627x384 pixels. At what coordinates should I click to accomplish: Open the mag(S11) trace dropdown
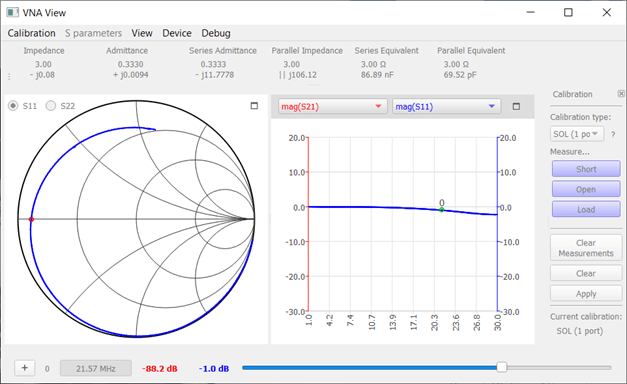point(446,106)
